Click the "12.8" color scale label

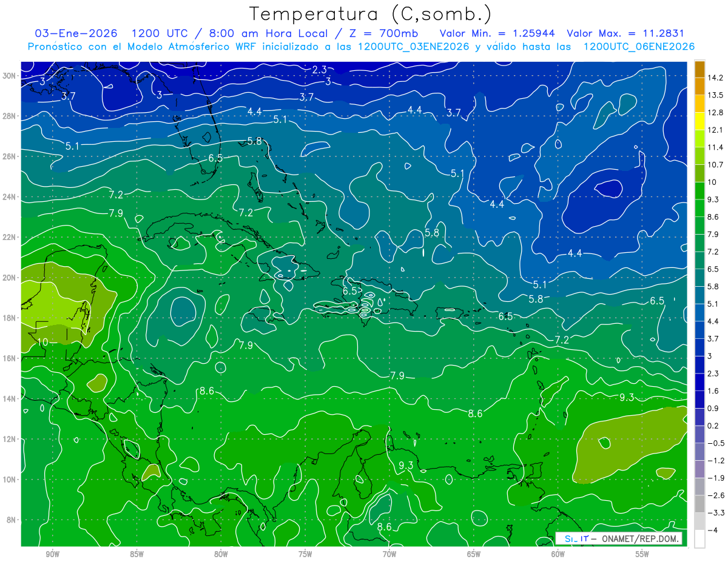[x=716, y=113]
